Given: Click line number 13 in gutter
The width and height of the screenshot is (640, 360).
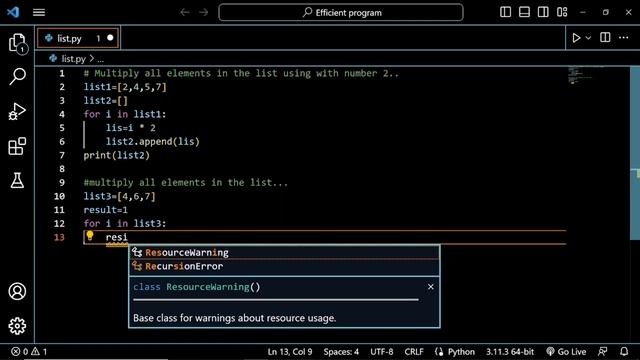Looking at the screenshot, I should coord(59,237).
